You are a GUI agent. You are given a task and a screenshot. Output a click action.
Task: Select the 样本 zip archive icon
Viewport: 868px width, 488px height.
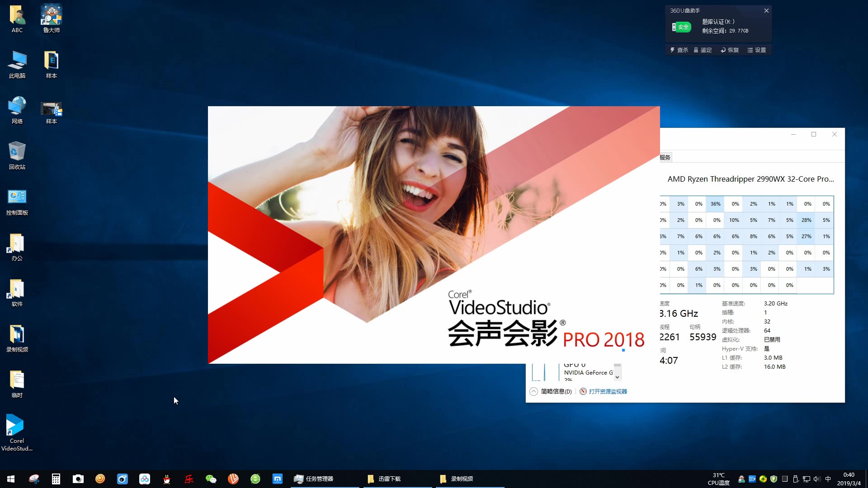pyautogui.click(x=52, y=65)
